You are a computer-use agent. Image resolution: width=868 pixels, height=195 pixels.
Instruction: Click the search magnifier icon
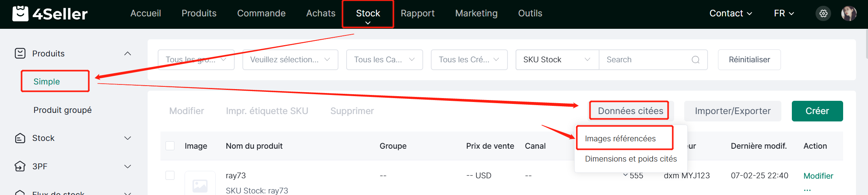695,60
